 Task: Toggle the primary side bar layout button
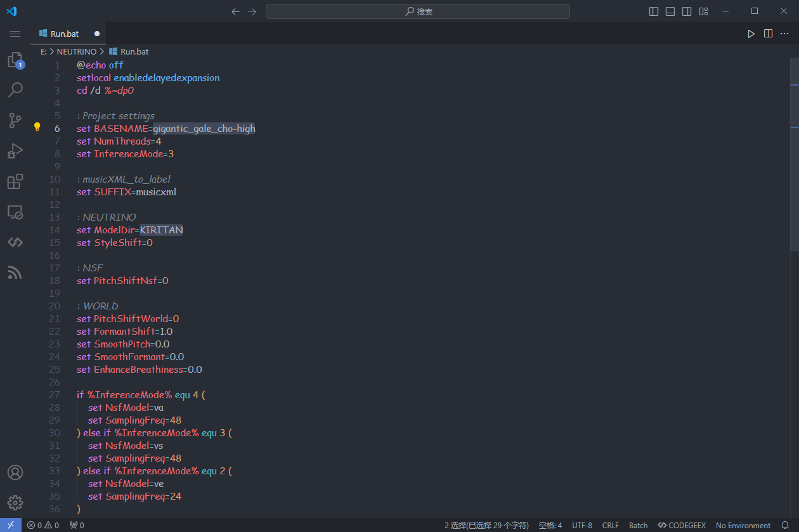click(654, 11)
